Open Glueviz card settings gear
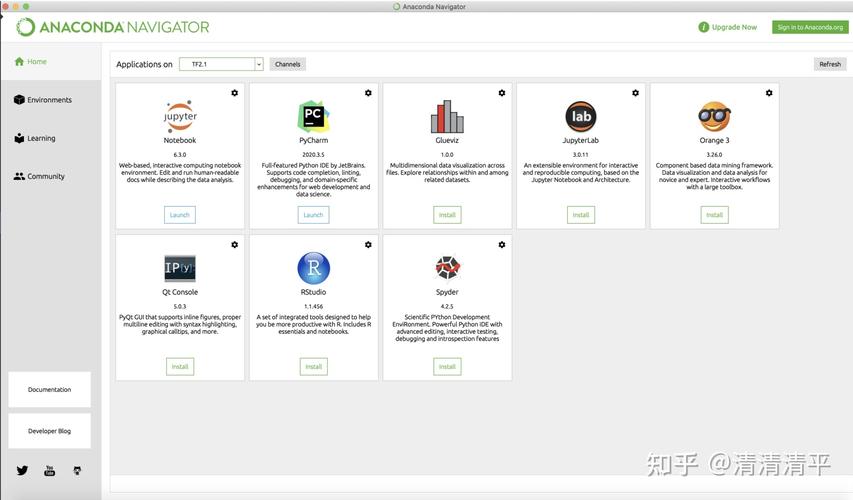This screenshot has width=853, height=500. (502, 93)
